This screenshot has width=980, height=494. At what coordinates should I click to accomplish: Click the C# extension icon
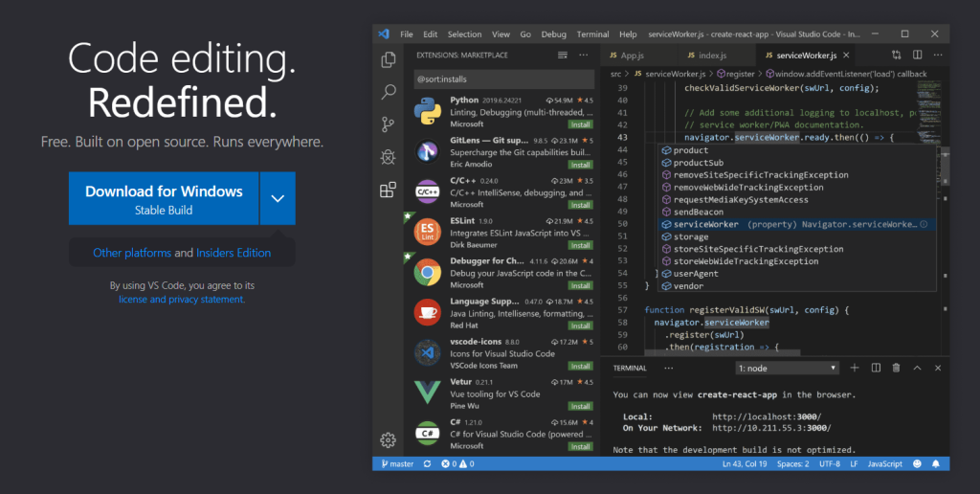click(x=428, y=433)
